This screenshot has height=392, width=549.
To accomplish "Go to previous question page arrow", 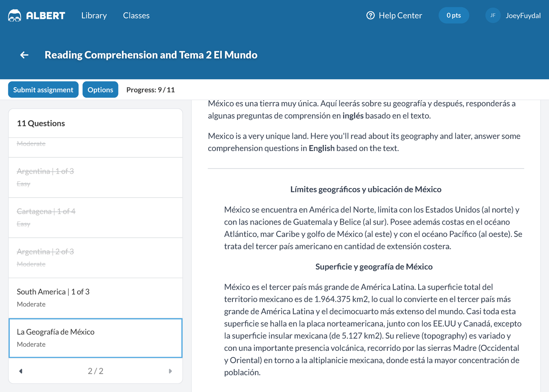I will pos(21,371).
